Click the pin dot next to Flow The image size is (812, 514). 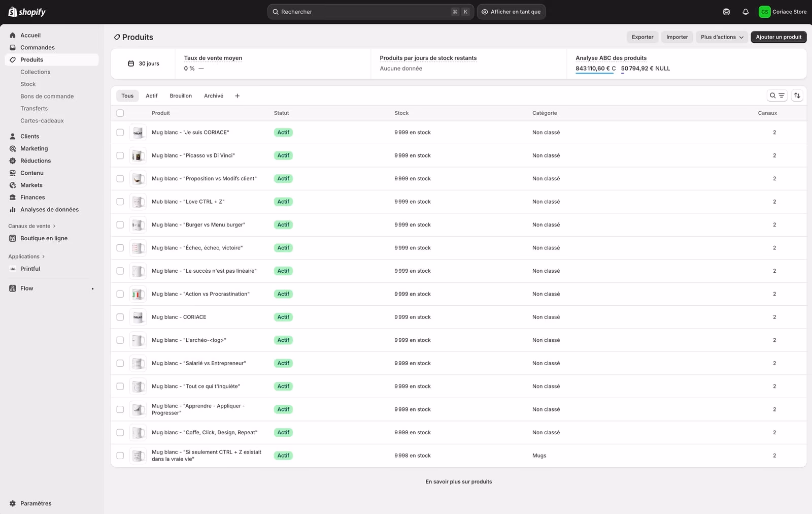coord(92,289)
